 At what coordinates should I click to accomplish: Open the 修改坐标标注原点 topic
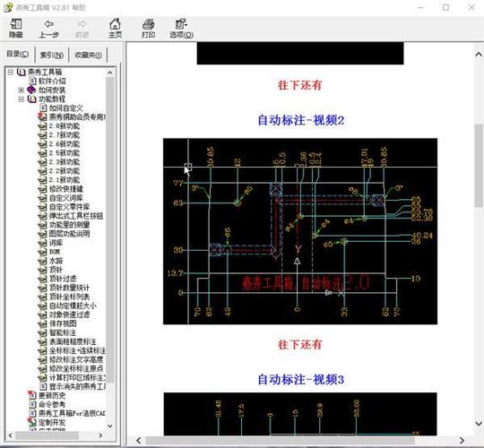[76, 368]
